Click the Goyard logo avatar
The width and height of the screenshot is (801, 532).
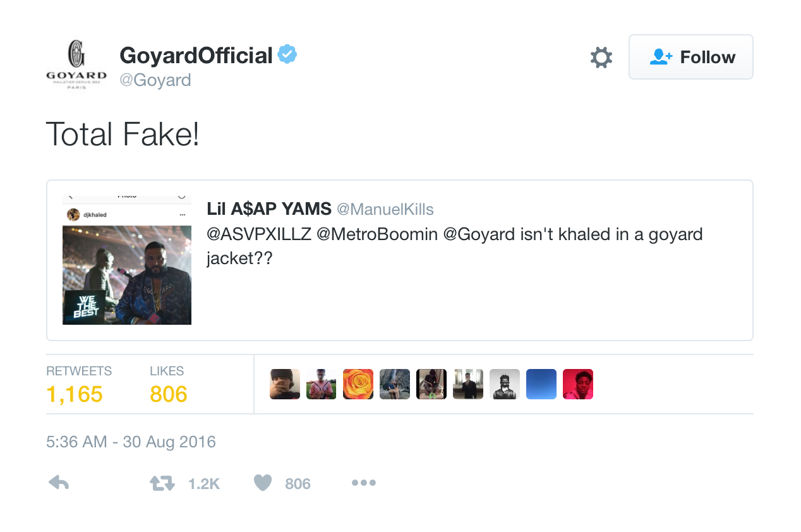click(76, 64)
